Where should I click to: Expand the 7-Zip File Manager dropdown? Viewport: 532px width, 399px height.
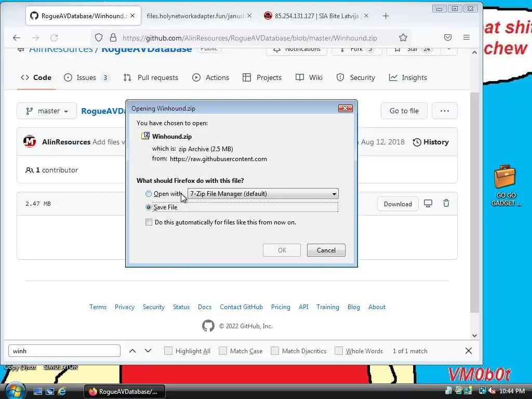[263, 194]
